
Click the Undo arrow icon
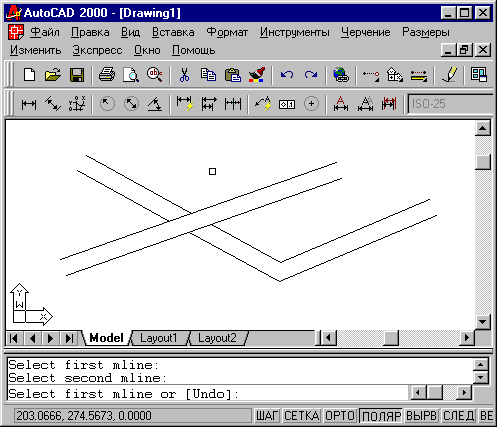[287, 75]
